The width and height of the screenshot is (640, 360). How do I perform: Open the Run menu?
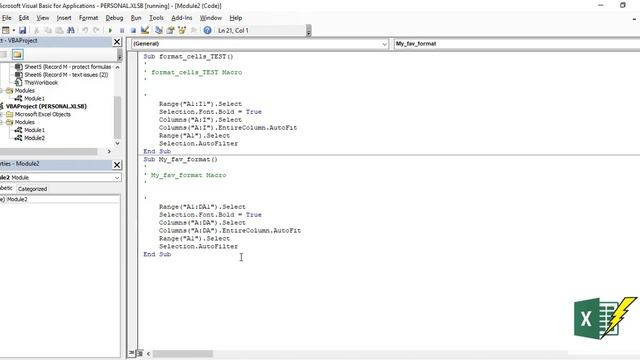[x=136, y=18]
